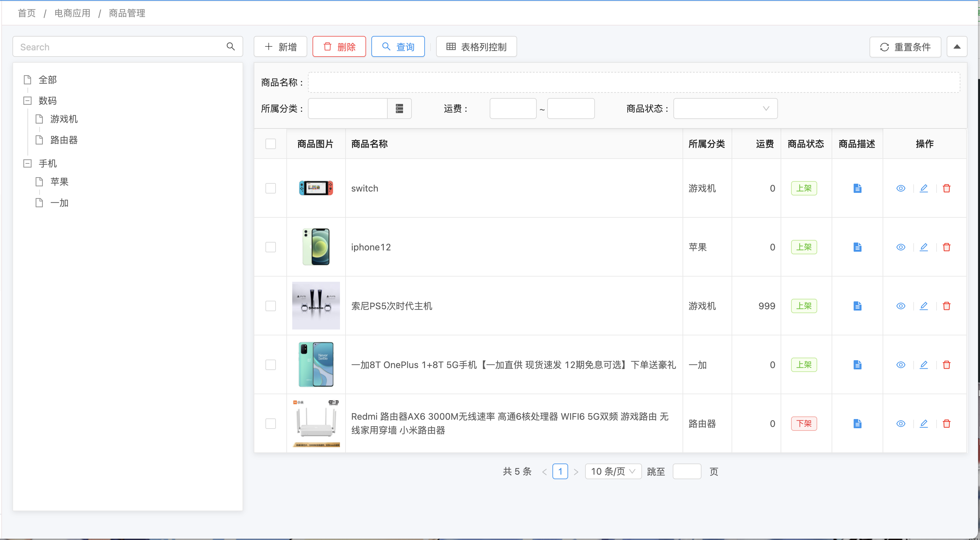Click the red 删除 button
The height and width of the screenshot is (540, 980).
click(x=339, y=47)
